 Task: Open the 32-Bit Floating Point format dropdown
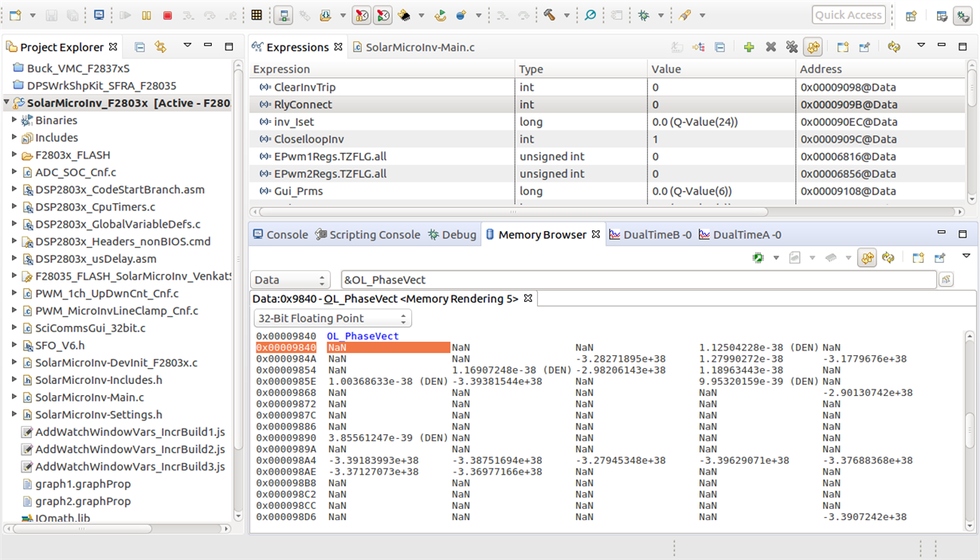(333, 318)
